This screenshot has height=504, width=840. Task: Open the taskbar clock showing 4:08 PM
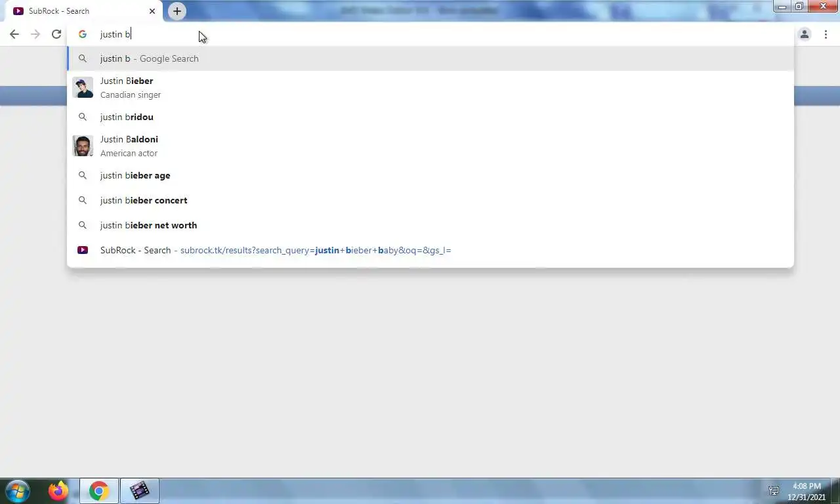(807, 492)
